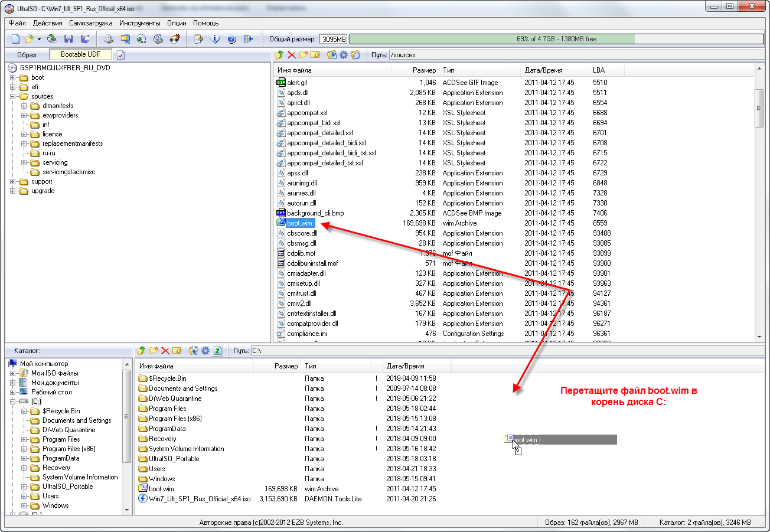Click the Exit door toolbar icon

click(248, 39)
